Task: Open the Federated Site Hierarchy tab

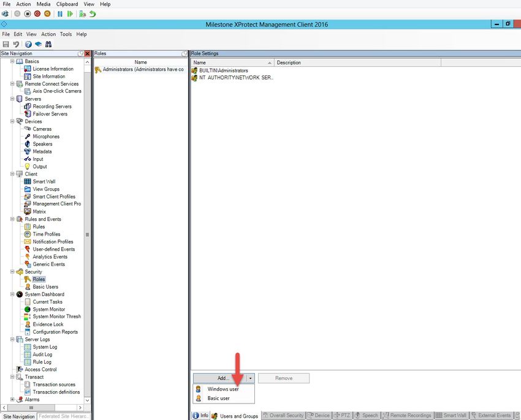Action: click(64, 416)
